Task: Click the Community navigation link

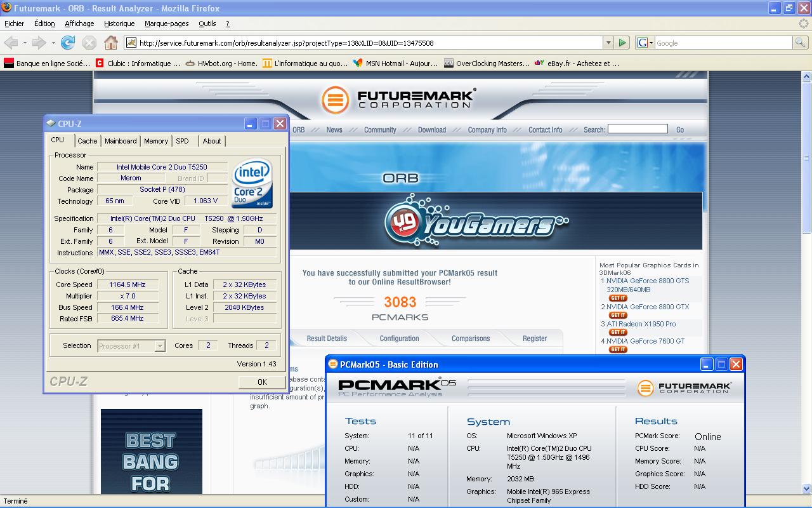Action: [x=380, y=130]
